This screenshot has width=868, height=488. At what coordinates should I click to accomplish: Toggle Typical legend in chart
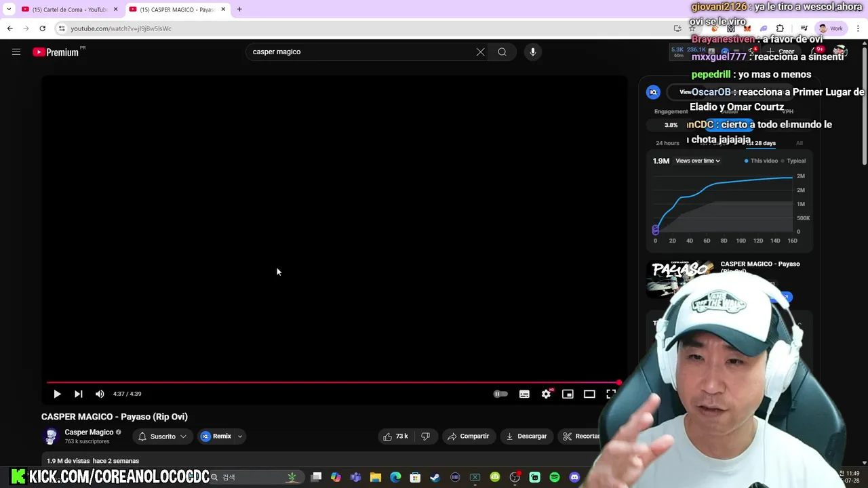793,161
